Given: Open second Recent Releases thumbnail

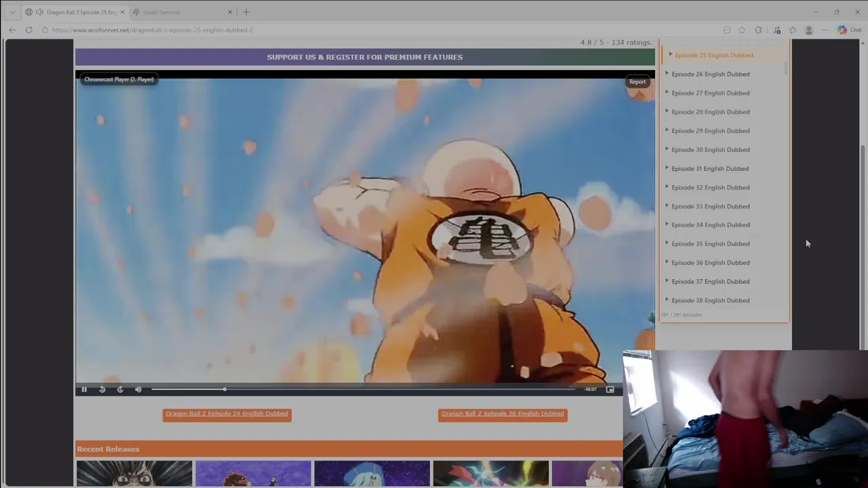Looking at the screenshot, I should coord(253,474).
